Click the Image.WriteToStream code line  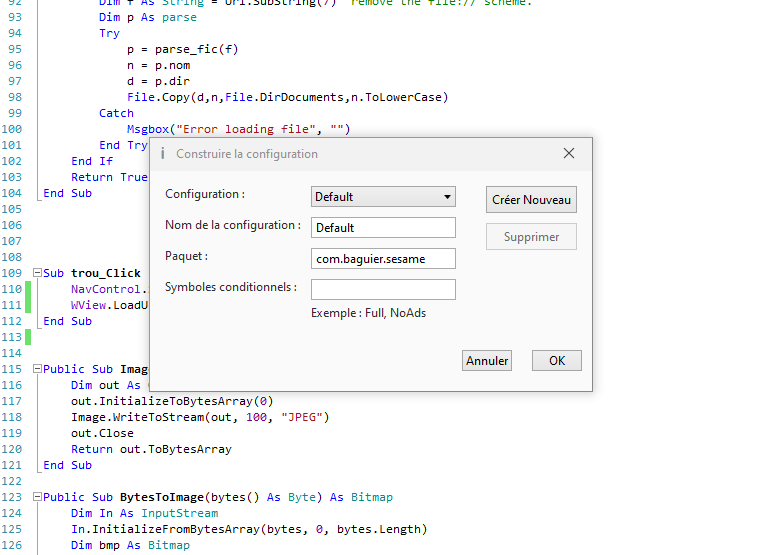199,417
